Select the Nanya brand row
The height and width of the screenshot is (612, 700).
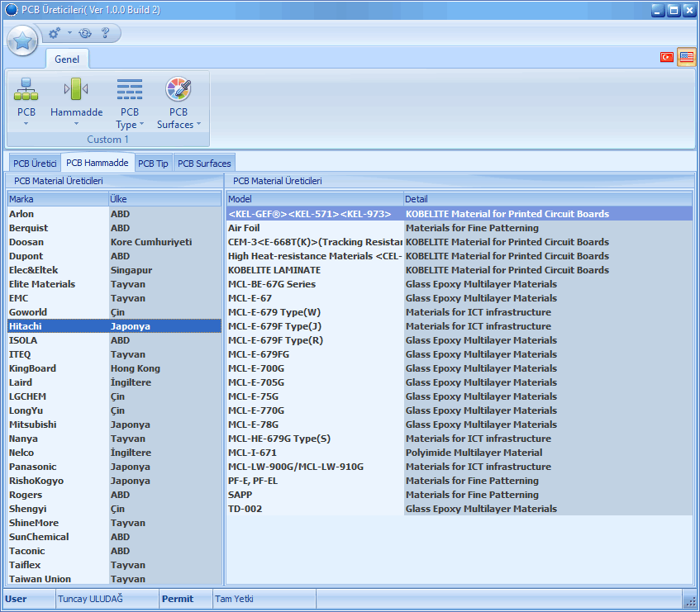coord(114,439)
